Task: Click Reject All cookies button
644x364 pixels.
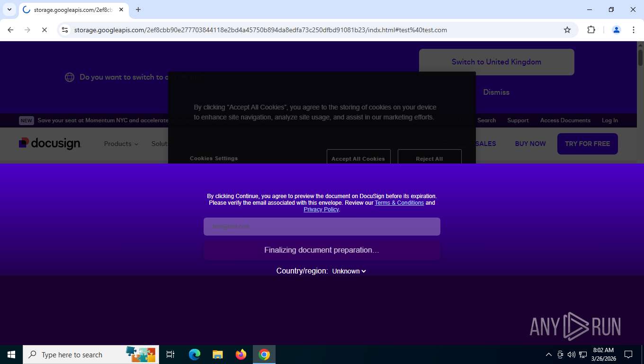Action: tap(429, 157)
